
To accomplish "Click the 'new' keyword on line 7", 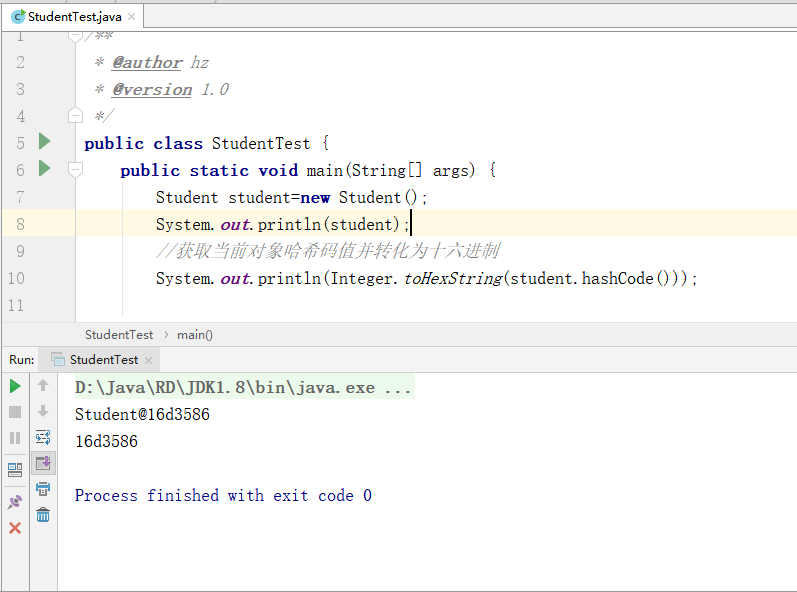I will click(x=315, y=197).
